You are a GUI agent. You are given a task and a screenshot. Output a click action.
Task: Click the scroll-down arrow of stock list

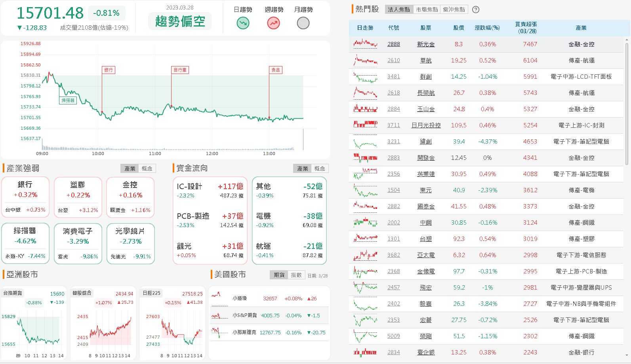(627, 355)
